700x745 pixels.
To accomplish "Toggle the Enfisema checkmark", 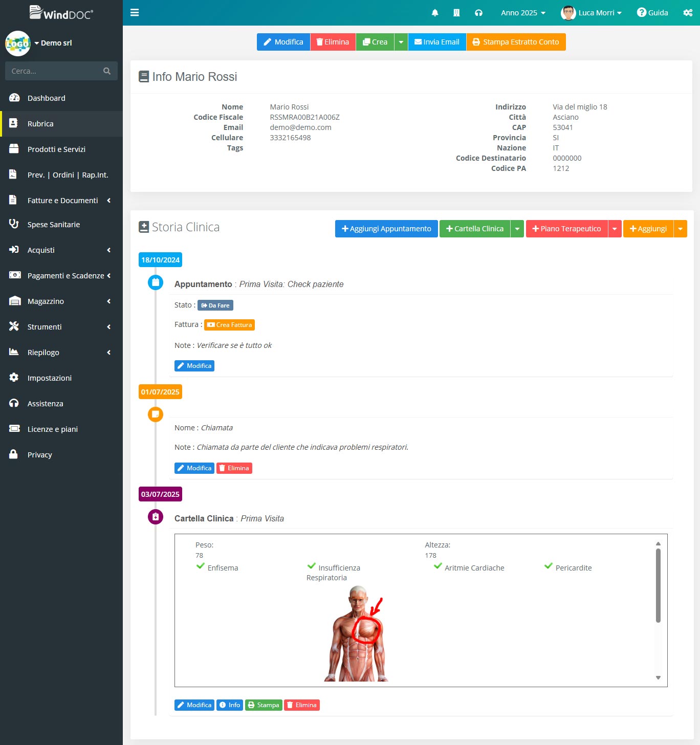I will [x=201, y=566].
